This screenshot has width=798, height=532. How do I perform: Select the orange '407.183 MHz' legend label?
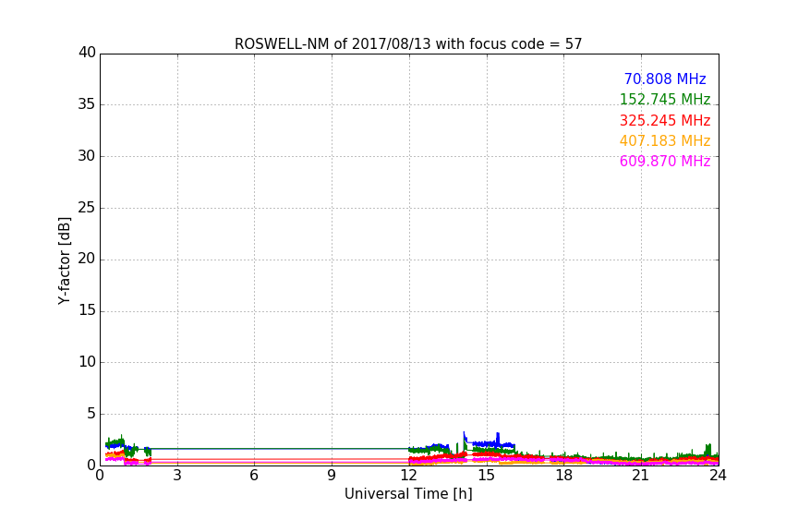click(x=665, y=140)
